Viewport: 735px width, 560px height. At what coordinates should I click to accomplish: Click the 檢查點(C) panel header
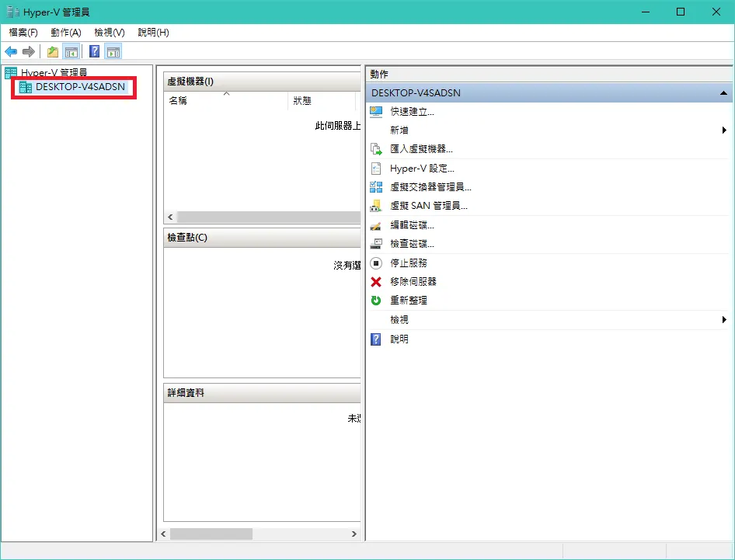point(262,238)
